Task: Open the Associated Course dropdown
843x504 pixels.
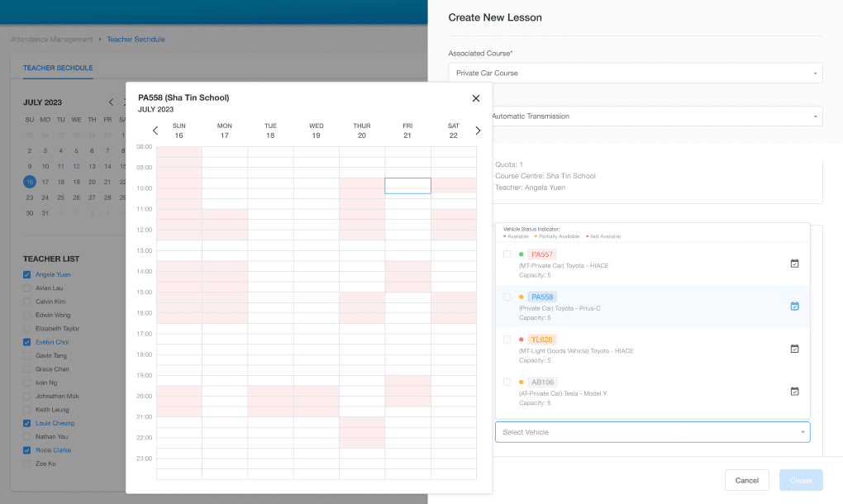Action: click(x=637, y=73)
